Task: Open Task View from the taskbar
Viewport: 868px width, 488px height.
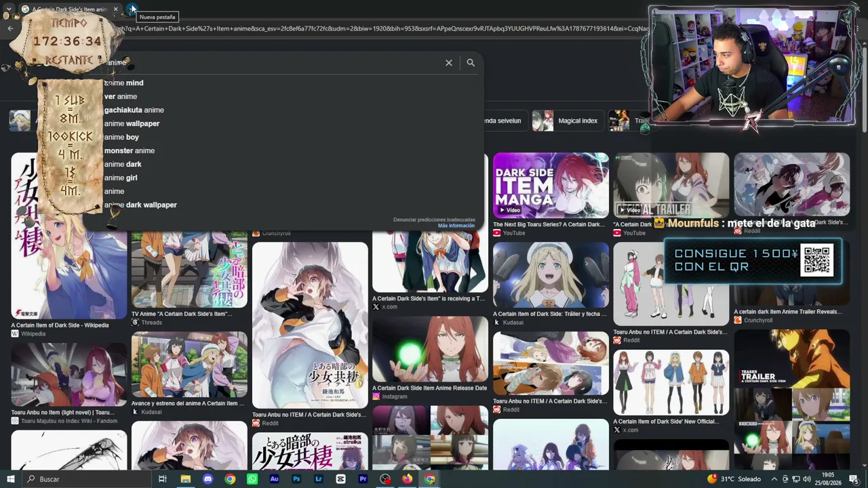Action: tap(163, 479)
